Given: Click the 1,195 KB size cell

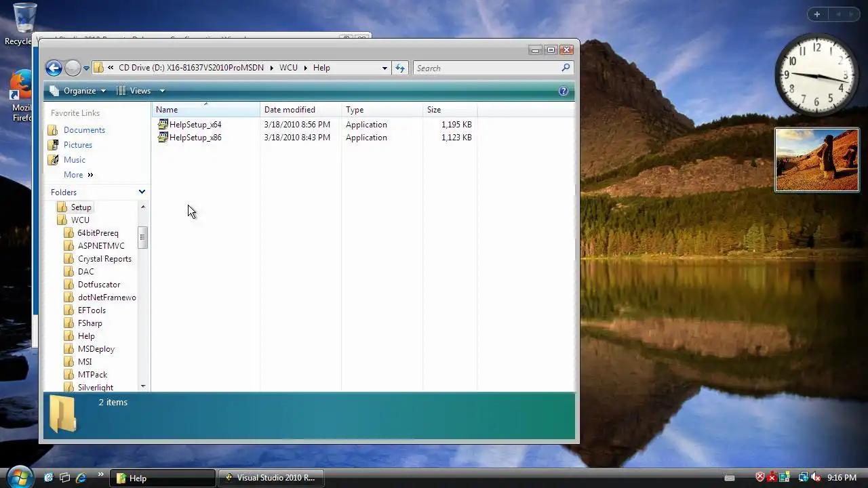Looking at the screenshot, I should [x=456, y=125].
